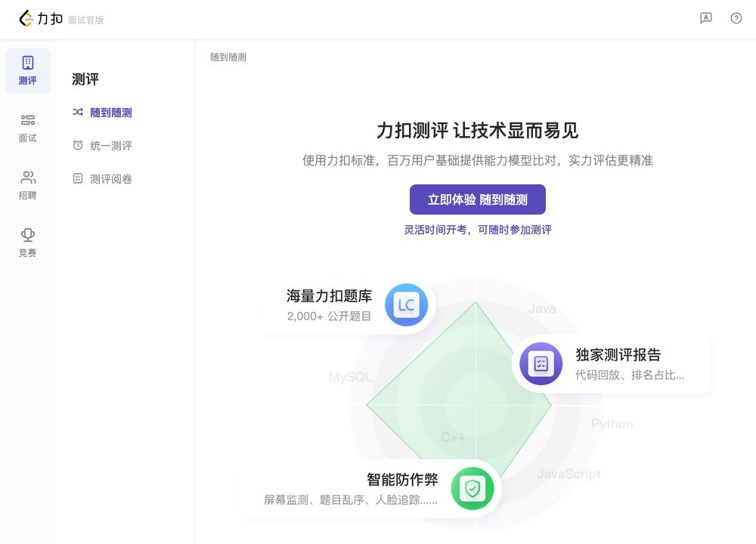Click the shuffle icon beside 随到随测
756x544 pixels.
coord(78,112)
